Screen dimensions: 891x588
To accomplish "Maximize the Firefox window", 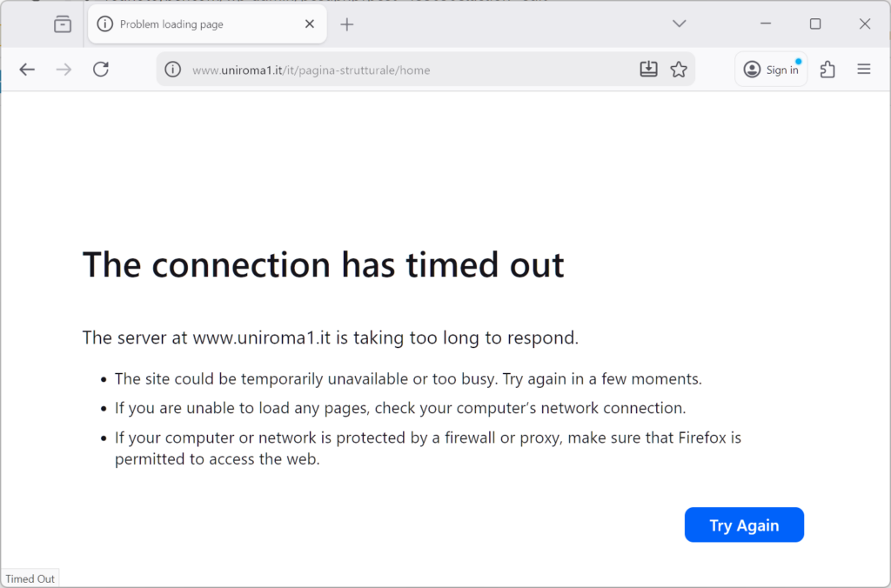I will (x=815, y=23).
